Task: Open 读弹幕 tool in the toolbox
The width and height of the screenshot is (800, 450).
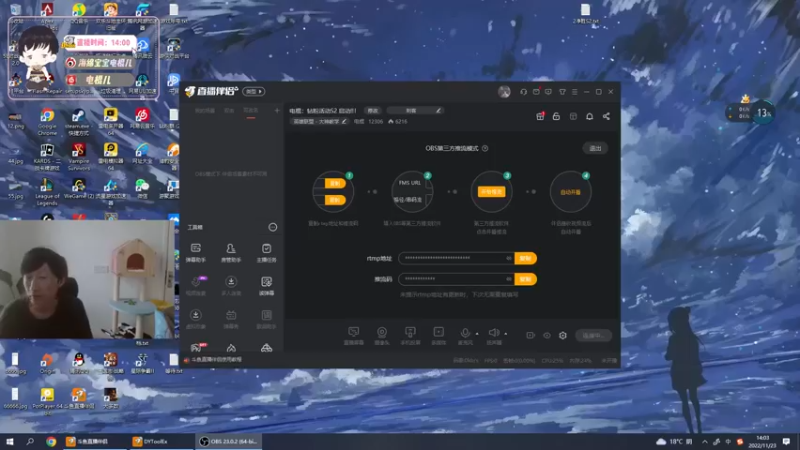Action: [266, 286]
